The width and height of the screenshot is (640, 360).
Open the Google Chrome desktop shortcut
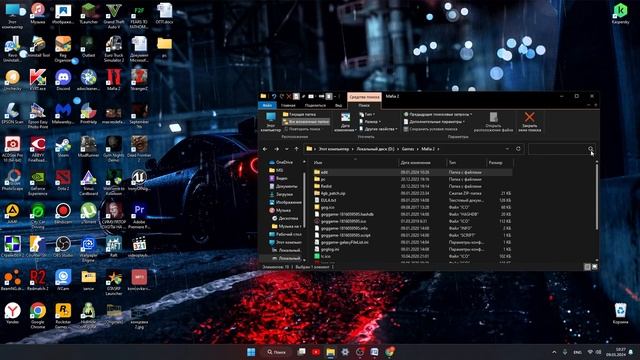(x=38, y=316)
